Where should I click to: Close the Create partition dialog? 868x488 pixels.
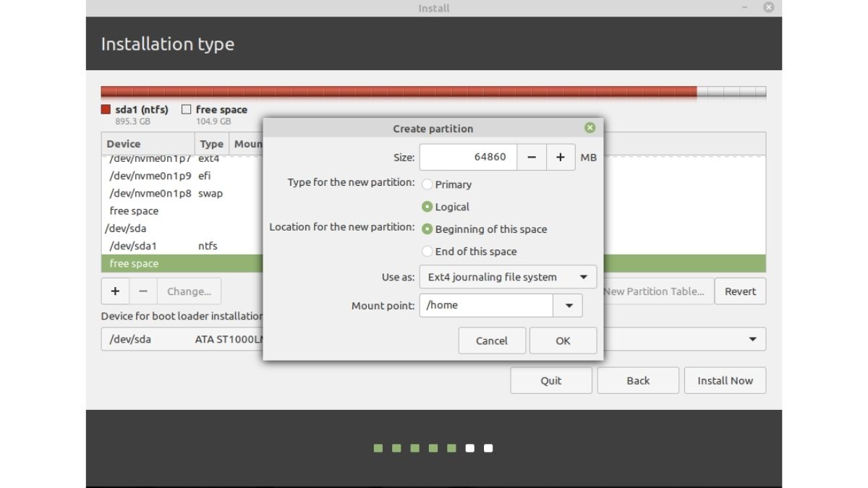590,127
